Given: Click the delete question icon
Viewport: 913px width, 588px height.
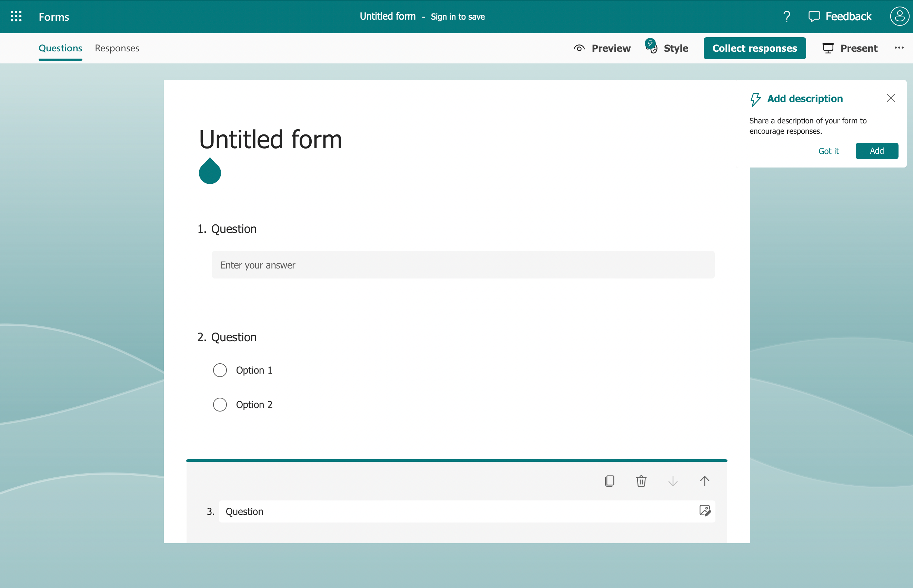Looking at the screenshot, I should (642, 481).
